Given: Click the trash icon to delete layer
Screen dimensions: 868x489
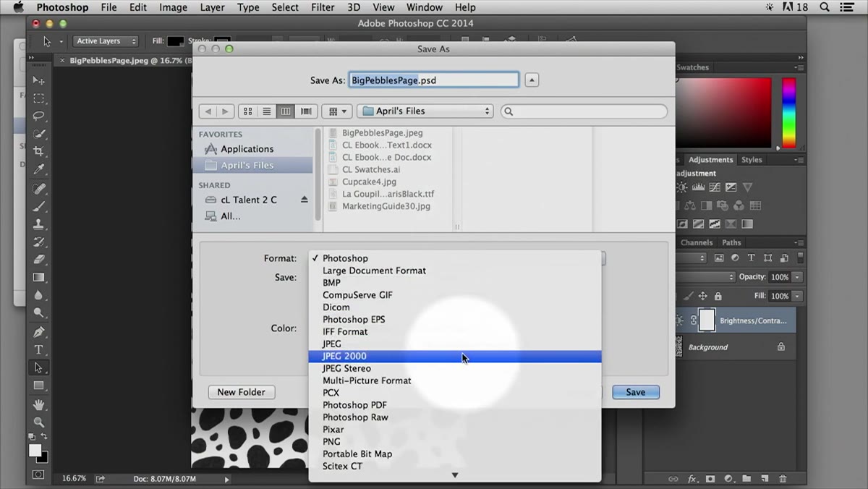Looking at the screenshot, I should click(783, 478).
